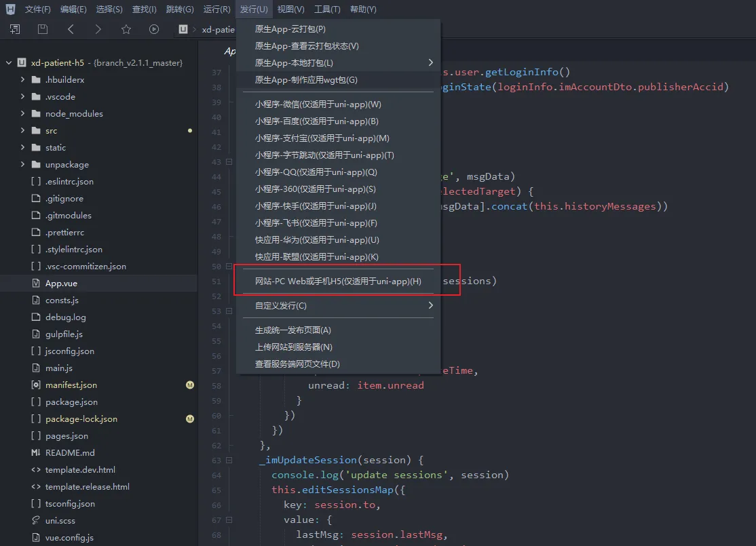Create a new file using the toolbar icon
Image resolution: width=756 pixels, height=546 pixels.
(x=14, y=30)
